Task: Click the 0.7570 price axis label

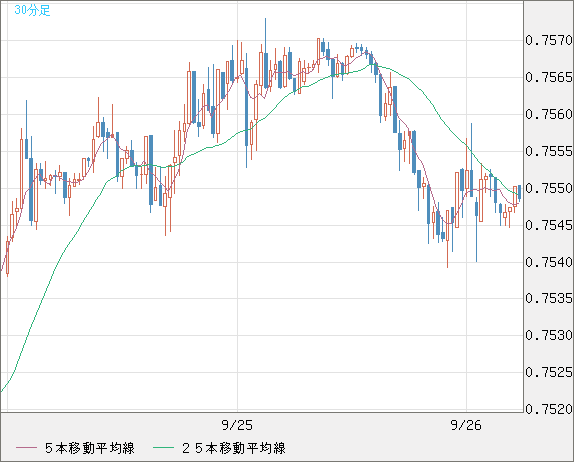Action: pyautogui.click(x=549, y=40)
